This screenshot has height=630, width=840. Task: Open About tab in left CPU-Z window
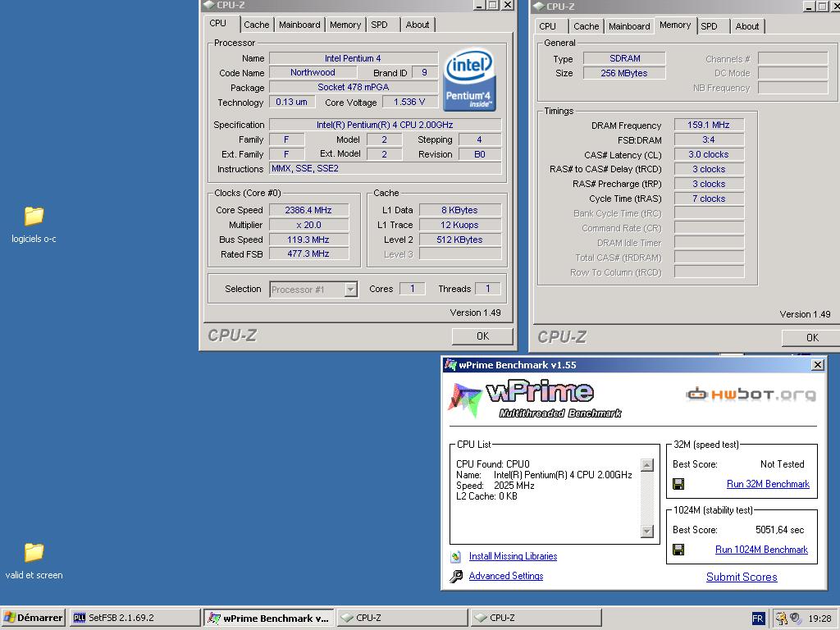[418, 25]
